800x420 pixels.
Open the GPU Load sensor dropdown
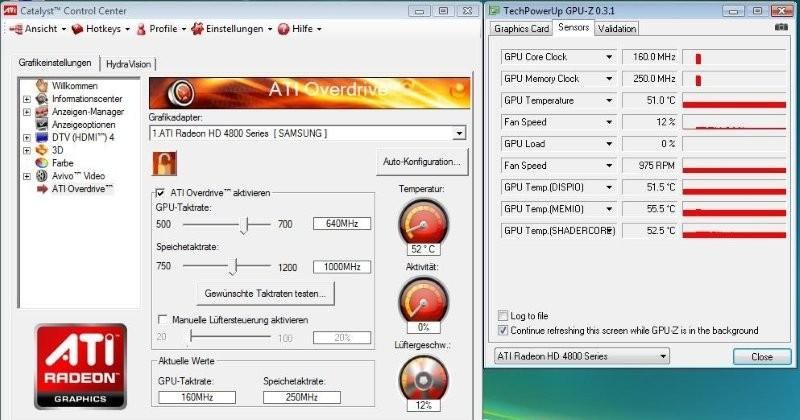click(609, 144)
